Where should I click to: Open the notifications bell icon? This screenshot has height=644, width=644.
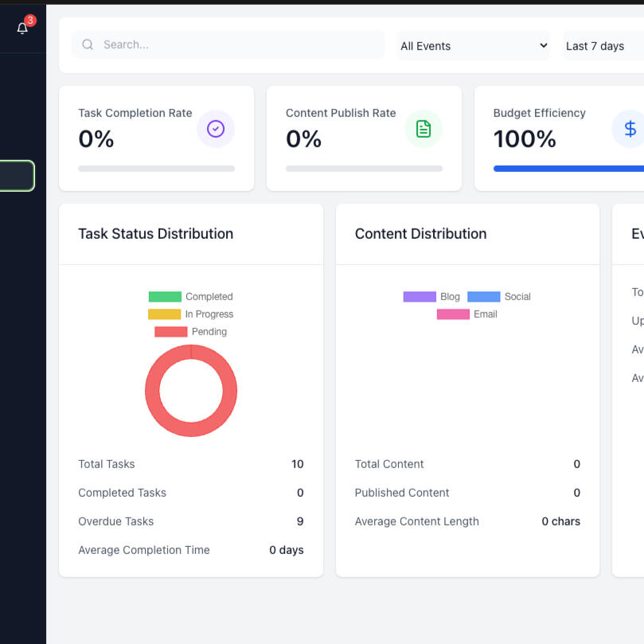coord(21,29)
